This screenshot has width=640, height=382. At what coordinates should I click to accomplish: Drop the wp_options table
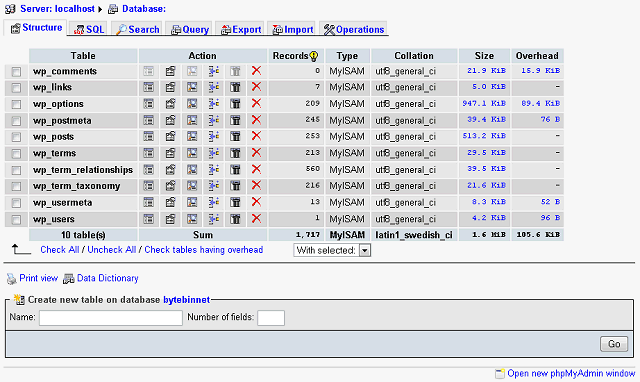coord(256,103)
